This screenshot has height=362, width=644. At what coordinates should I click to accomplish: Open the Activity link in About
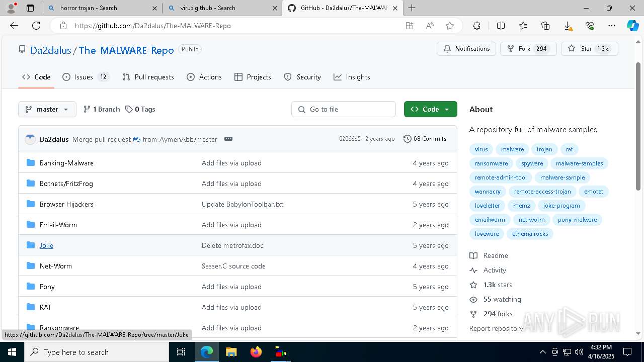488,270
